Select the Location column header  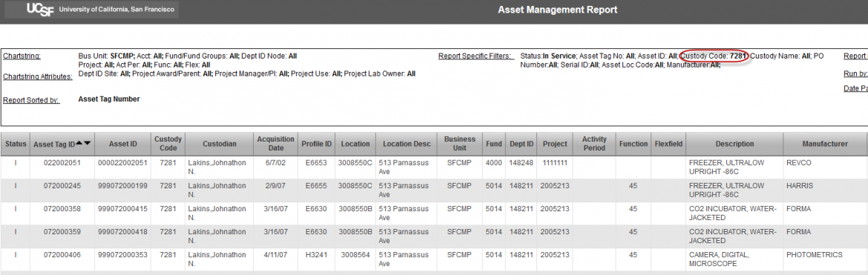(355, 144)
